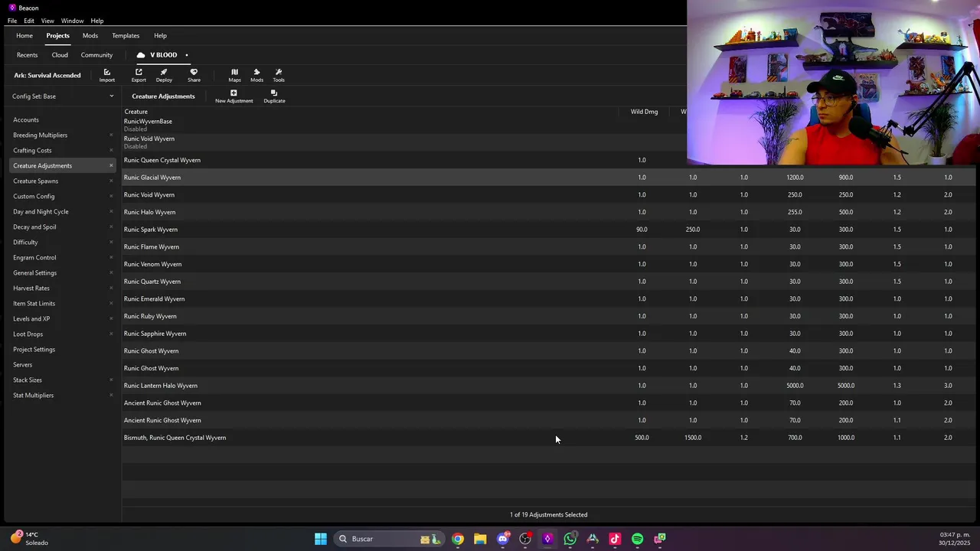
Task: Open the Recents section
Action: tap(27, 55)
